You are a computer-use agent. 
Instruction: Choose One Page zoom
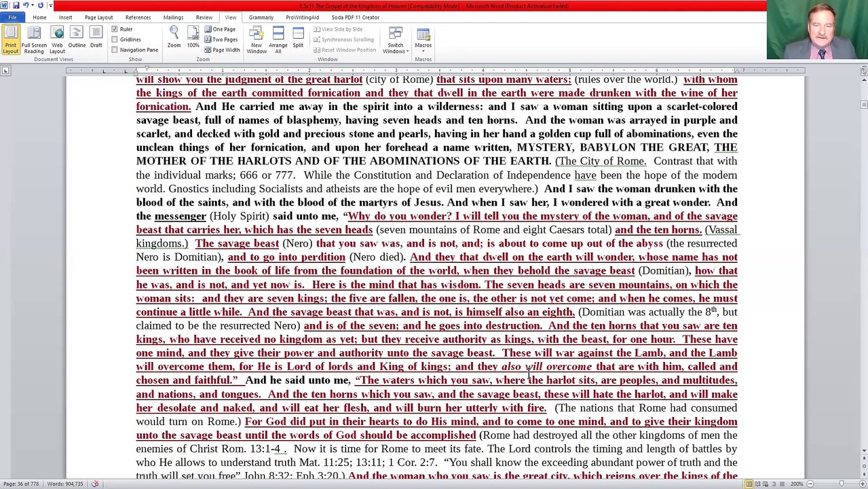coord(220,29)
